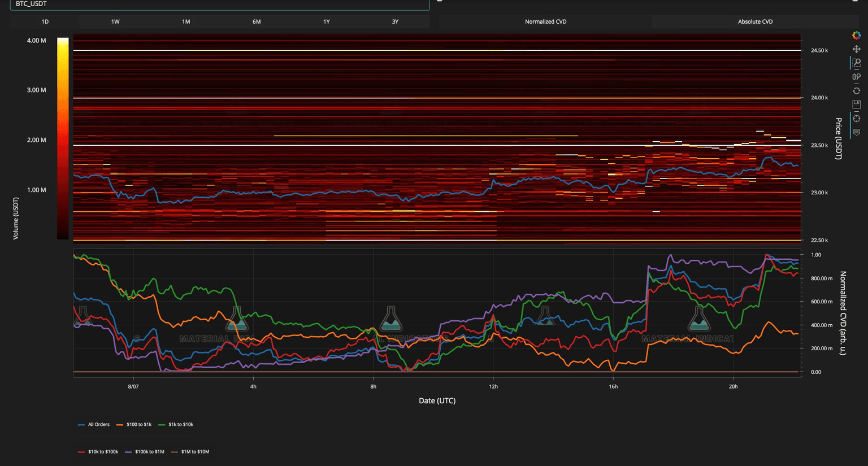This screenshot has height=466, width=868.
Task: Enable the crosshair cursor icon
Action: 857,119
